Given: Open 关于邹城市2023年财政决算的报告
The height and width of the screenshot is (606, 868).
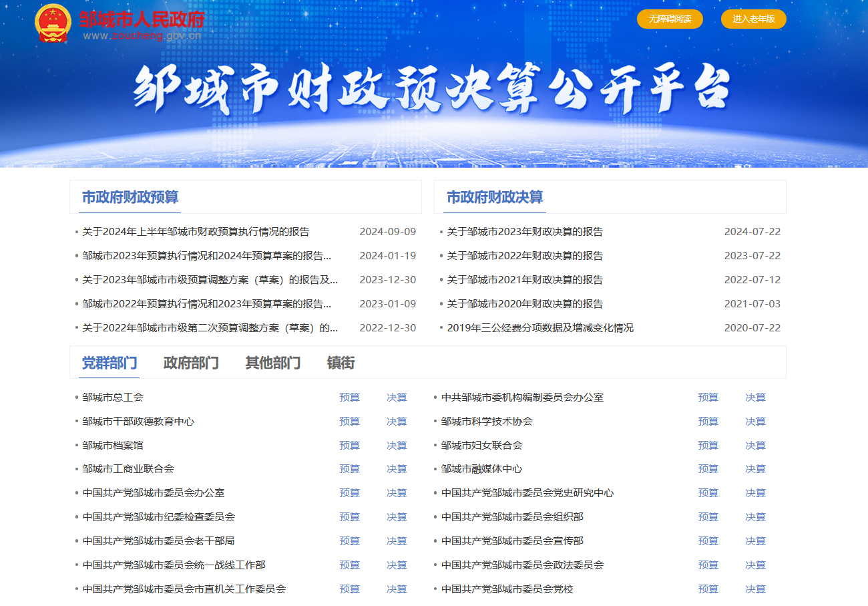Looking at the screenshot, I should tap(525, 232).
